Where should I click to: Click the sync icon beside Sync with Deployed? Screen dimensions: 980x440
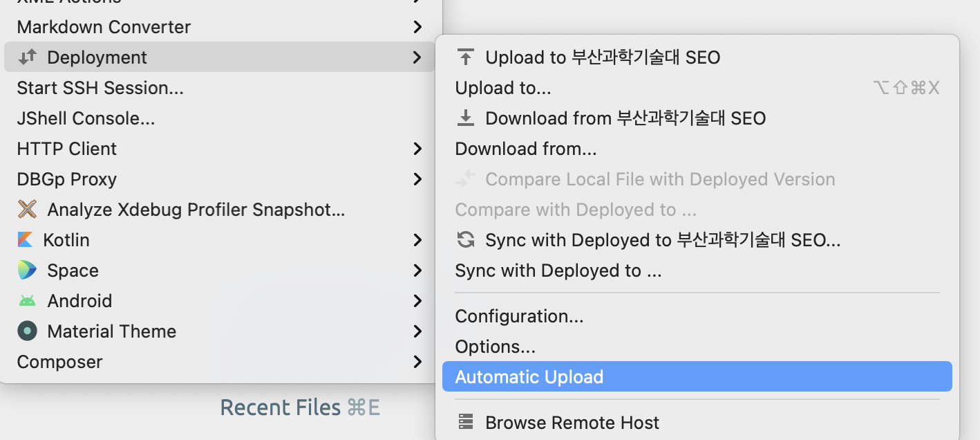467,240
